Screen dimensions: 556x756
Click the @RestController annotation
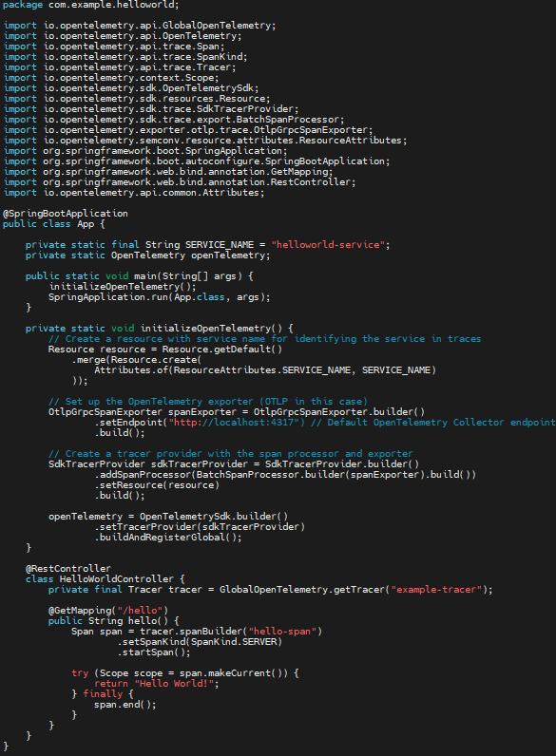(68, 569)
